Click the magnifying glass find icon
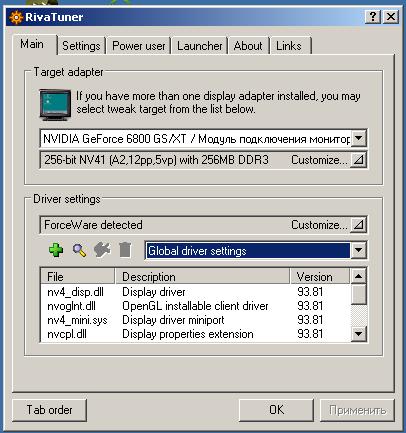 tap(79, 250)
